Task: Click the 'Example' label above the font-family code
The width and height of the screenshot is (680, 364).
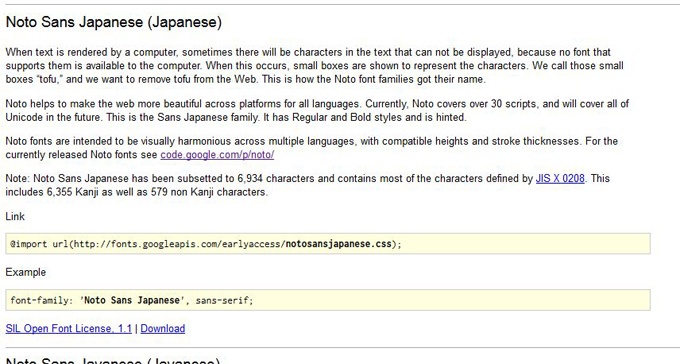Action: 26,272
